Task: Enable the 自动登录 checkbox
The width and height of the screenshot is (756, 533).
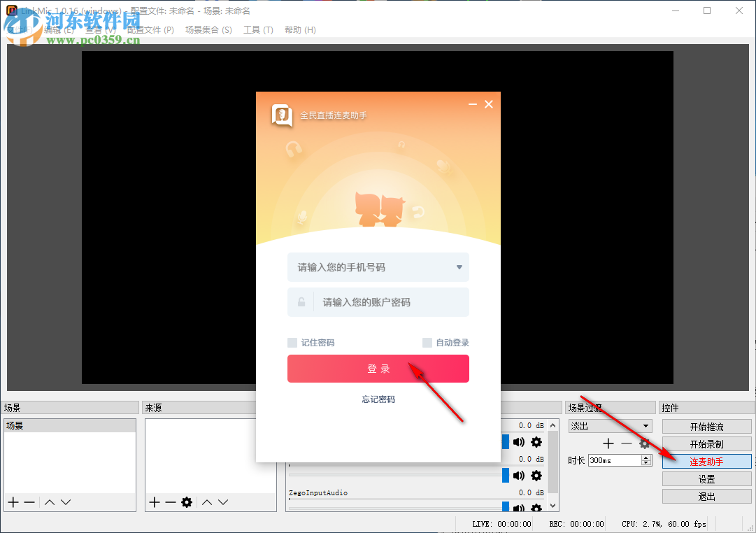Action: click(x=427, y=343)
